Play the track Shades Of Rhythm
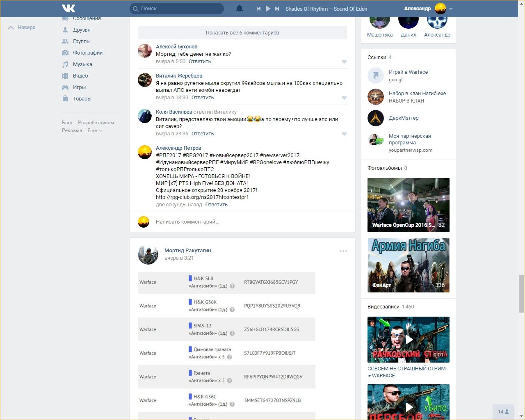Image resolution: width=525 pixels, height=420 pixels. [268, 9]
